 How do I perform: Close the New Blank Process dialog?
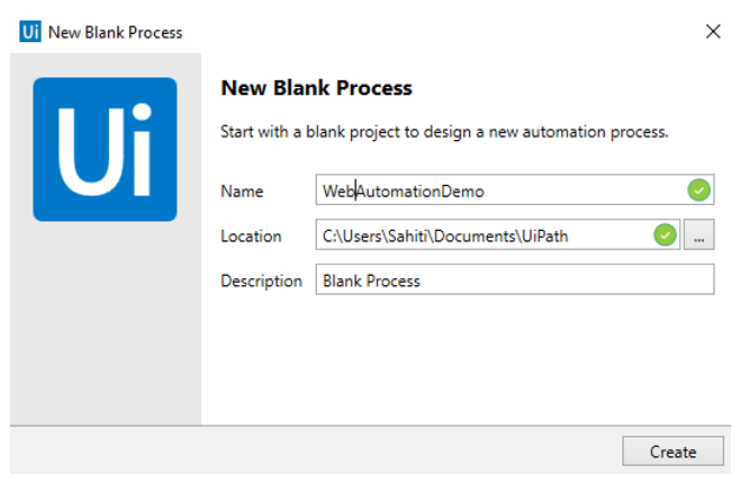[713, 32]
